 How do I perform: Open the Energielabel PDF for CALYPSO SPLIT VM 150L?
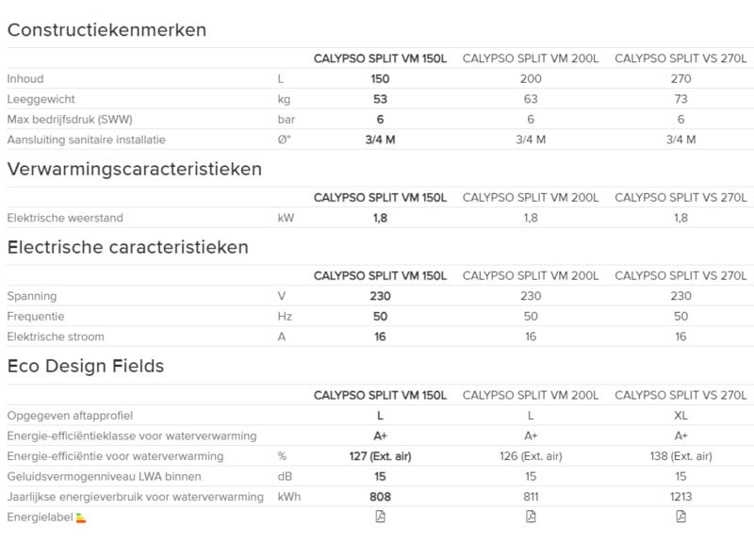pos(380,517)
